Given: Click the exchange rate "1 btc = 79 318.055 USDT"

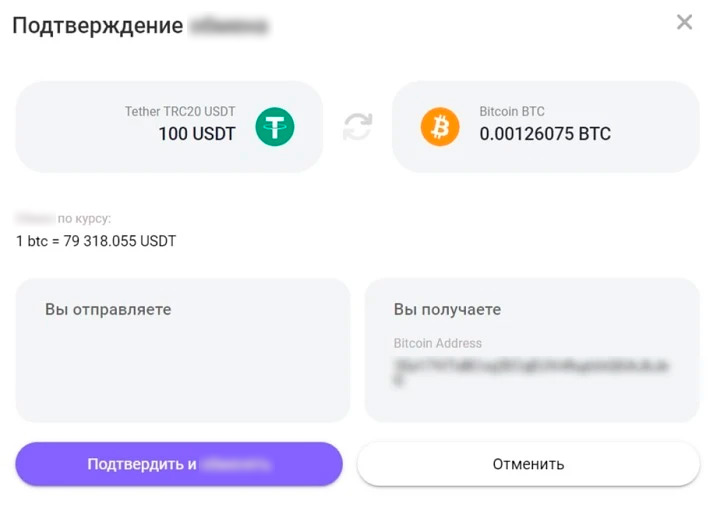Looking at the screenshot, I should 96,241.
